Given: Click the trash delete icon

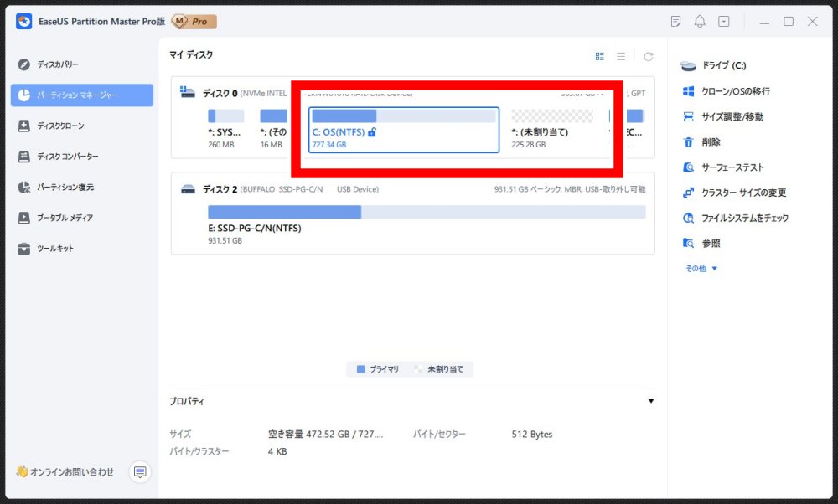Looking at the screenshot, I should 688,142.
